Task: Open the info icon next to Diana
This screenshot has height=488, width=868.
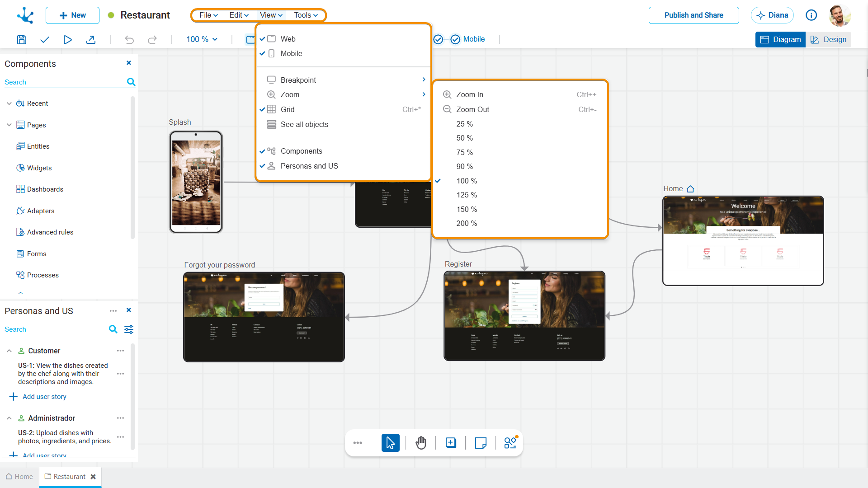Action: point(811,15)
